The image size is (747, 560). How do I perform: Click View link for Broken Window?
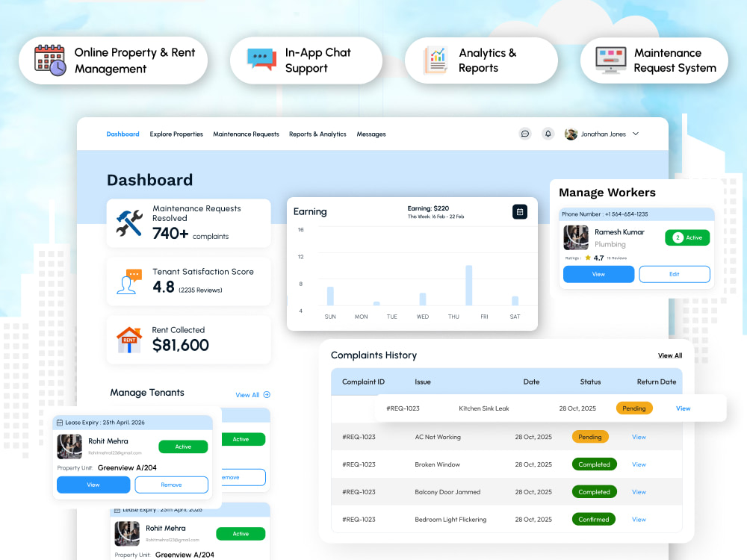tap(639, 464)
